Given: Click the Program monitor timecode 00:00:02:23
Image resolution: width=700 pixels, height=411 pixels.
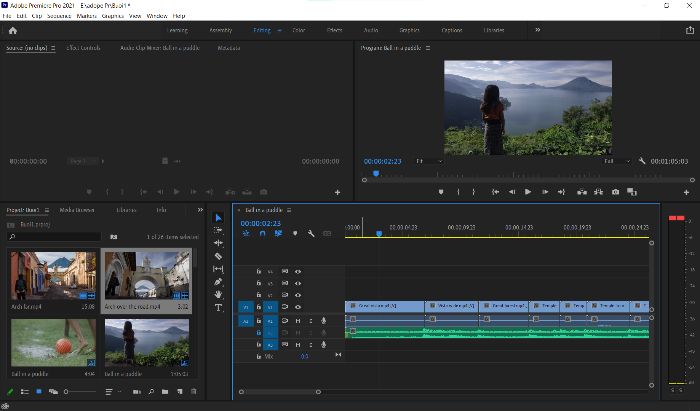Looking at the screenshot, I should pos(383,161).
